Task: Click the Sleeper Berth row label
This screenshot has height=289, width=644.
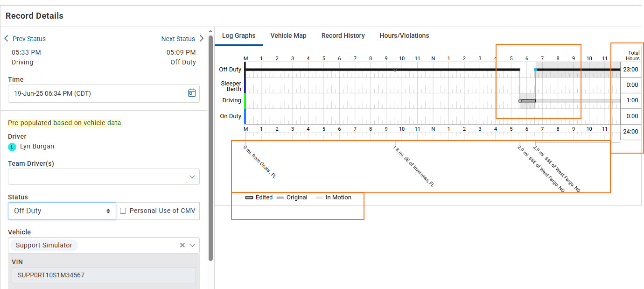Action: pyautogui.click(x=231, y=86)
